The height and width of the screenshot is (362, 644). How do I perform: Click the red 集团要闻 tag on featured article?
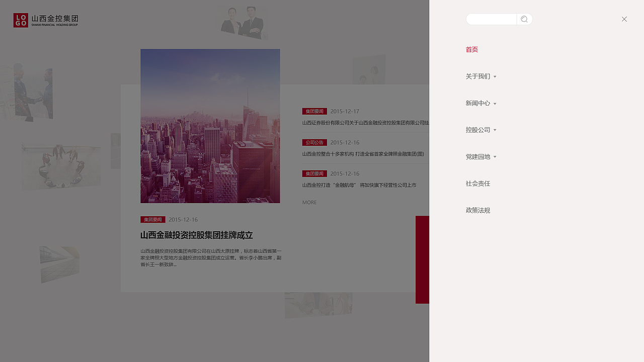click(x=152, y=219)
